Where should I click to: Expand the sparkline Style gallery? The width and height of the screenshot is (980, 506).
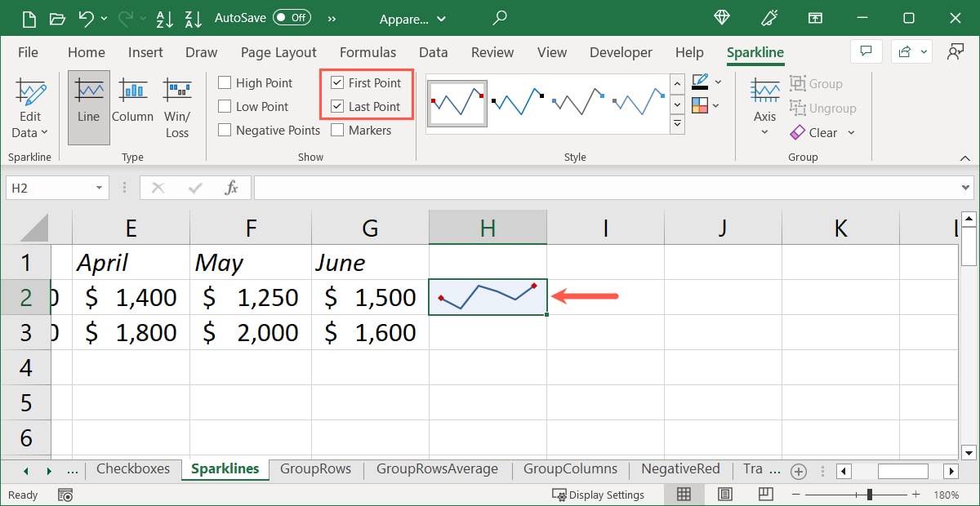point(676,124)
